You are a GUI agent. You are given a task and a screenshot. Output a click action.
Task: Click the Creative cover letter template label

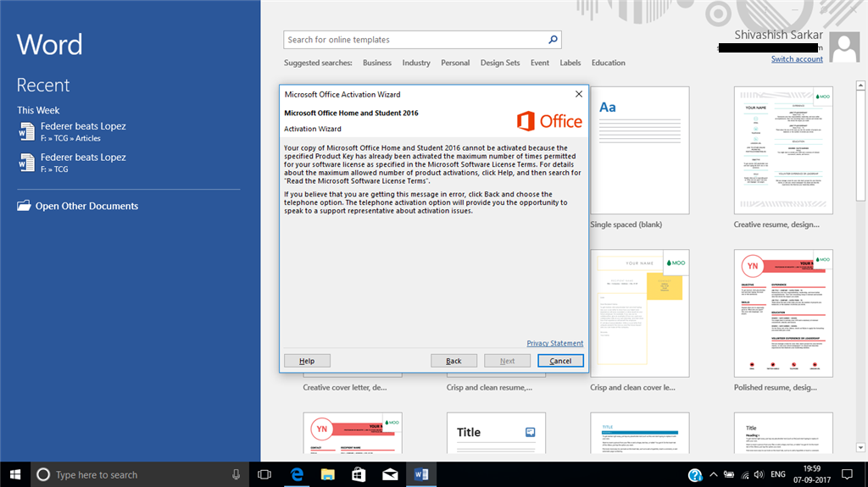(345, 387)
